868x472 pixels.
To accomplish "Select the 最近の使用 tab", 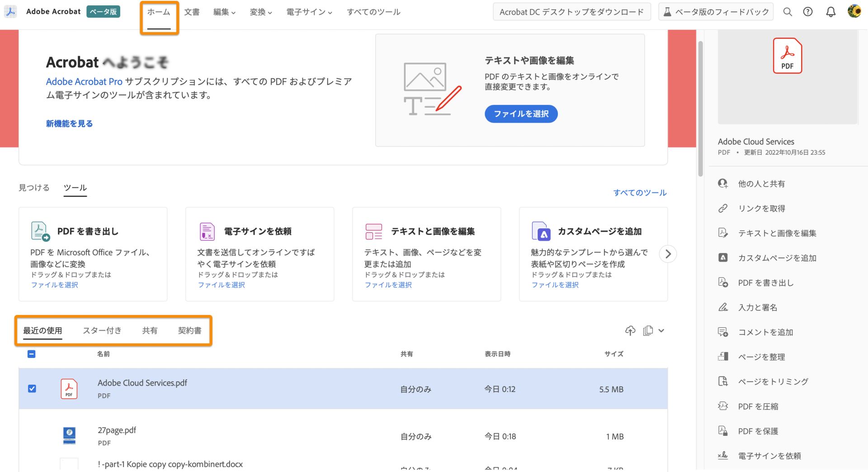I will (42, 330).
